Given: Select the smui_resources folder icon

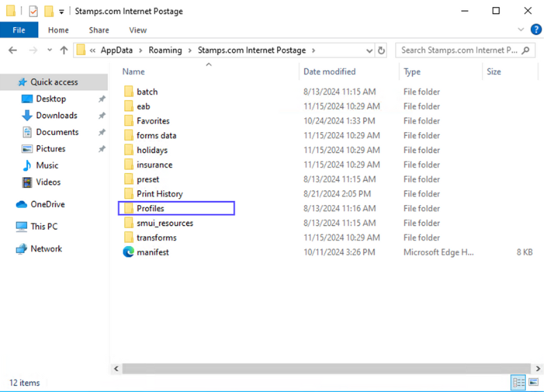Looking at the screenshot, I should coord(129,223).
